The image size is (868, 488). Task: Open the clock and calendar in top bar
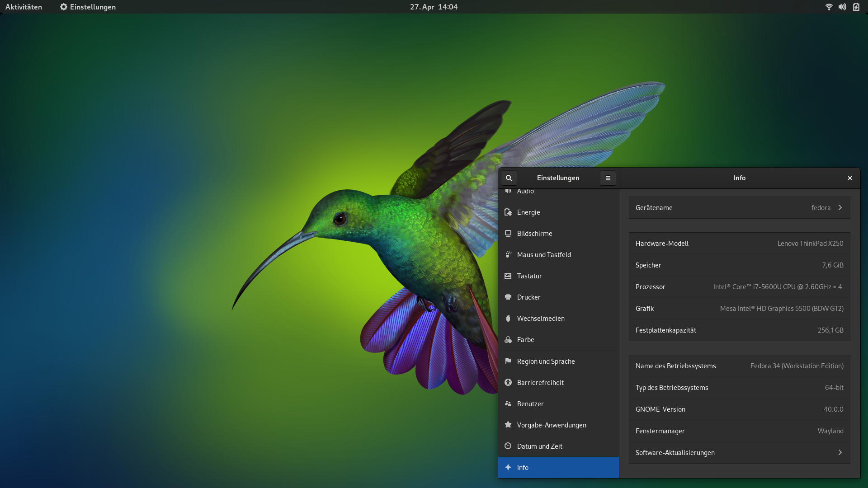click(434, 7)
